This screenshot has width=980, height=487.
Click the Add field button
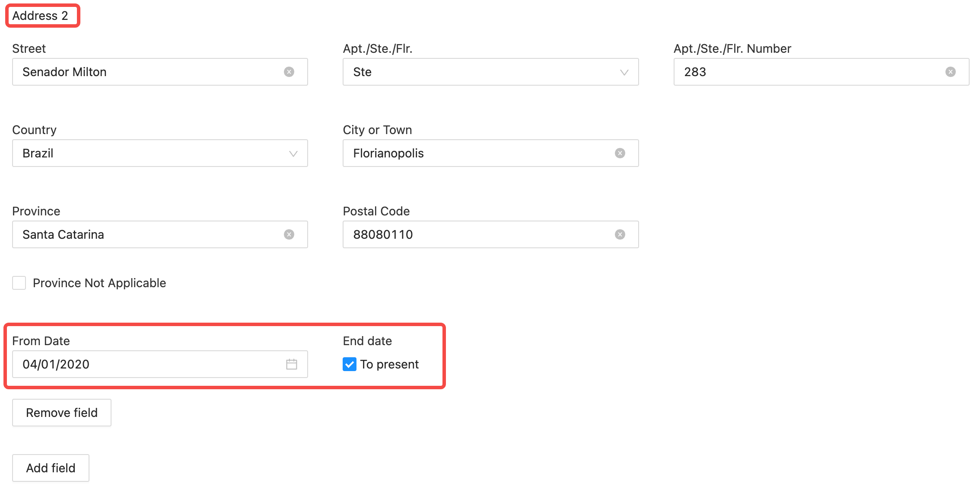click(x=51, y=468)
